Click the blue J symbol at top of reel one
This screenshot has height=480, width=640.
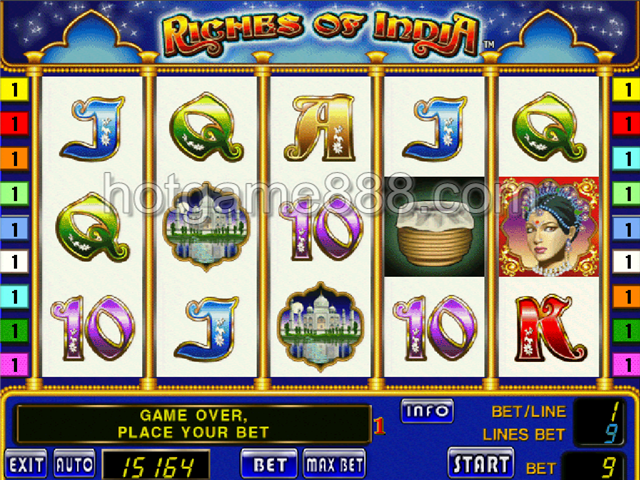click(x=93, y=127)
